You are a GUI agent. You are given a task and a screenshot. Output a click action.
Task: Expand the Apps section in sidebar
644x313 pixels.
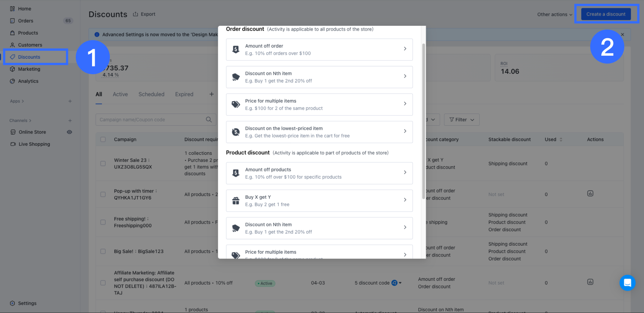click(x=17, y=101)
